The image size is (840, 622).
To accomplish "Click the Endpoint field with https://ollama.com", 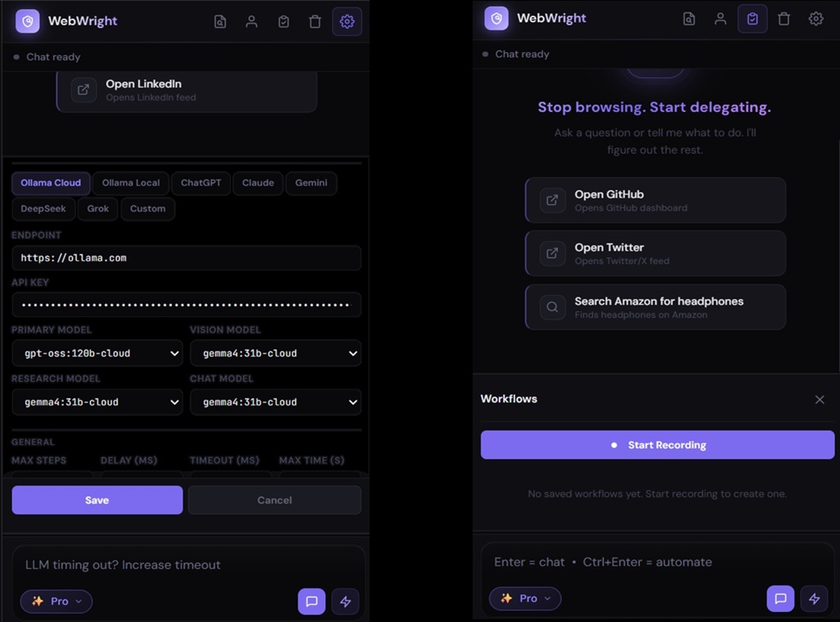I will [x=187, y=258].
